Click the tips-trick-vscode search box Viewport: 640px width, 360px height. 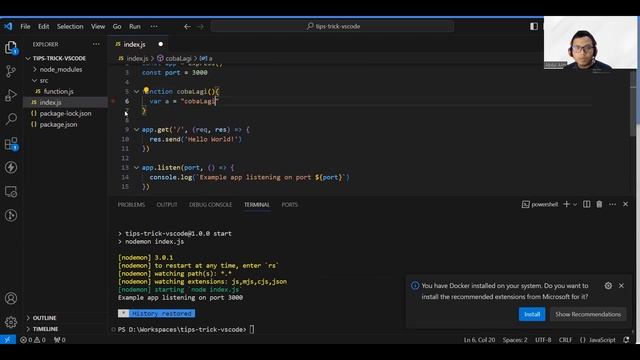[x=332, y=26]
